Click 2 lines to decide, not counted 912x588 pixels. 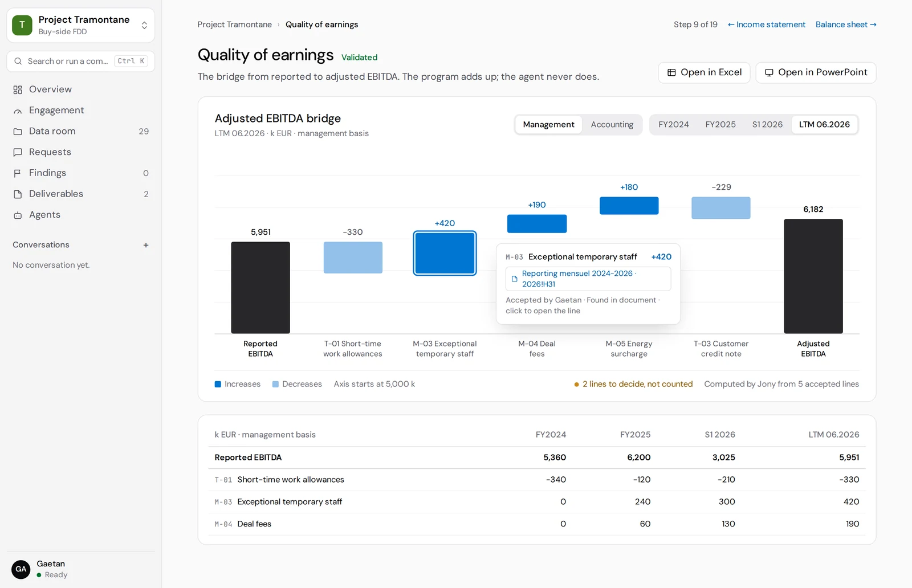[x=633, y=384]
